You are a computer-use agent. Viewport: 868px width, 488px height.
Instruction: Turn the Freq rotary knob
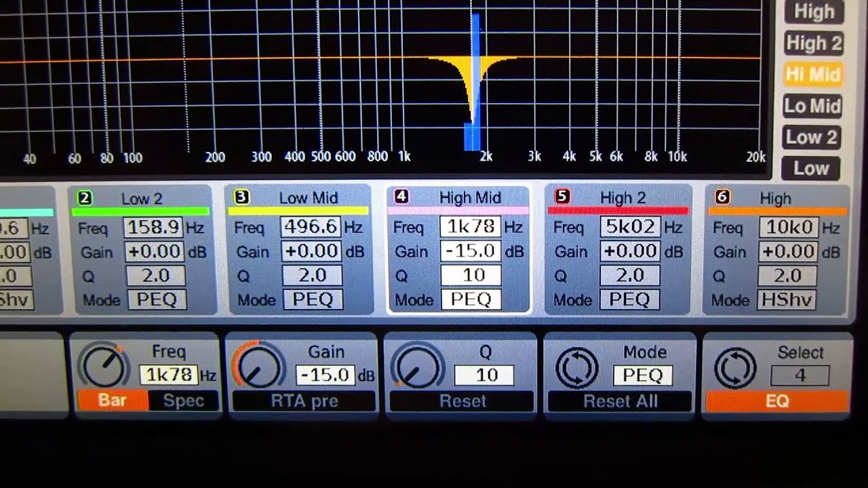[103, 367]
